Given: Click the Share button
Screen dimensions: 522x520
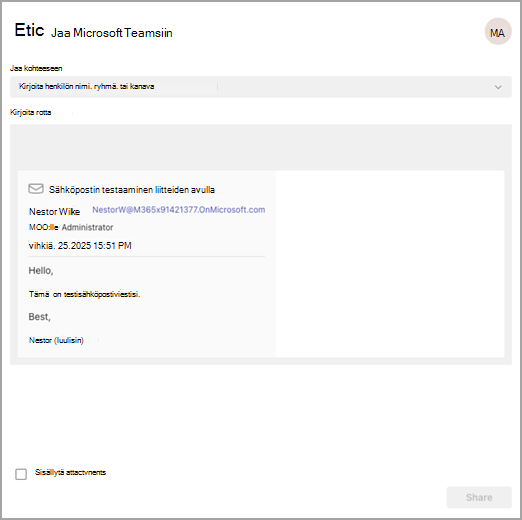Looking at the screenshot, I should 479,497.
